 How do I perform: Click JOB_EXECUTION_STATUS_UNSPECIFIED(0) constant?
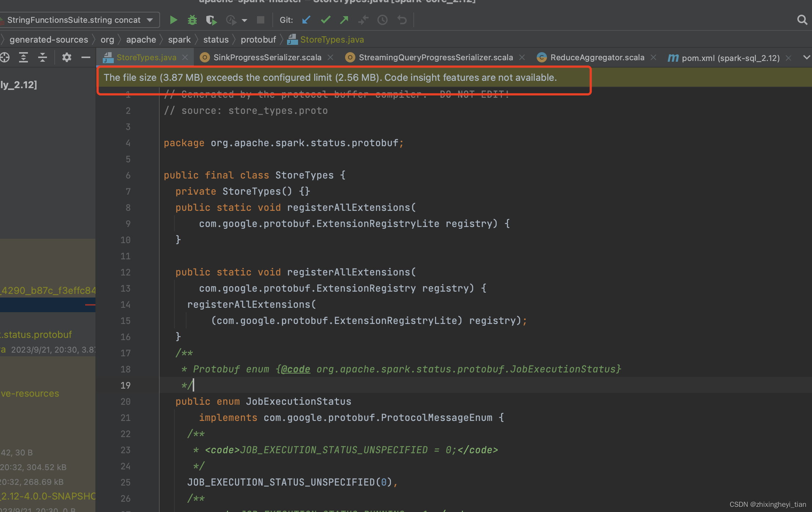point(293,482)
